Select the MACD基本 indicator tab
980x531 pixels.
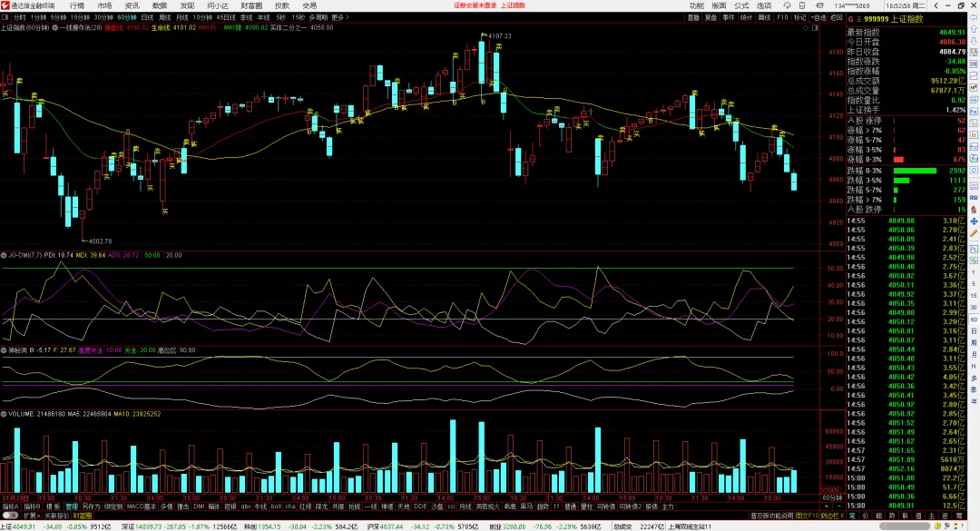click(x=142, y=506)
